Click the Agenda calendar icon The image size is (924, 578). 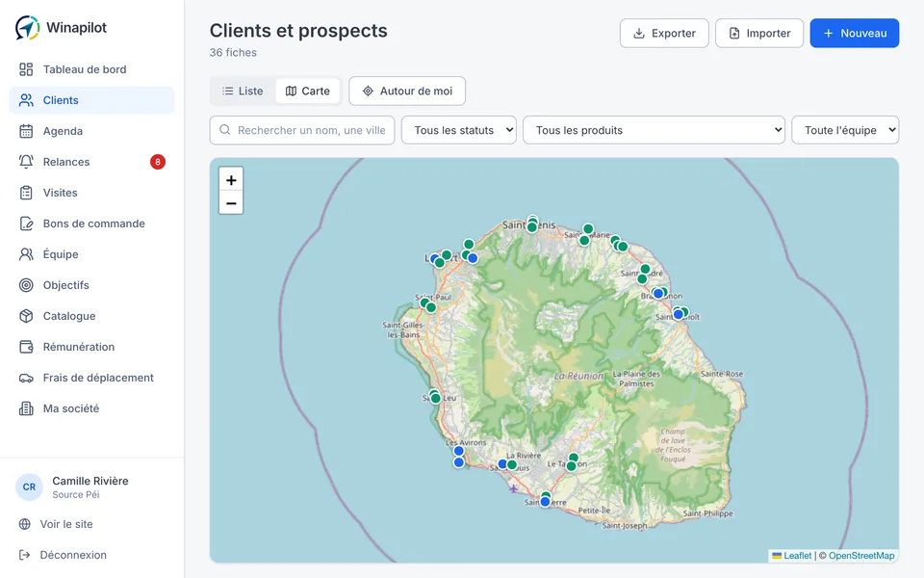26,131
